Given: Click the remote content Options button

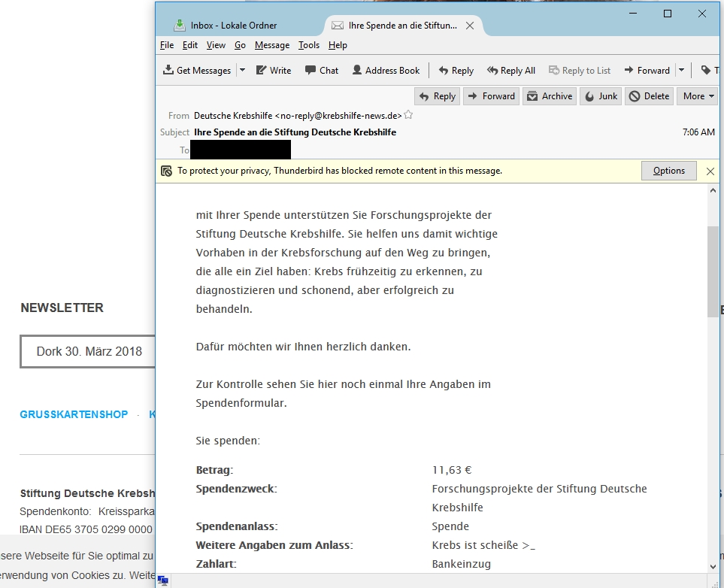Looking at the screenshot, I should pyautogui.click(x=668, y=171).
